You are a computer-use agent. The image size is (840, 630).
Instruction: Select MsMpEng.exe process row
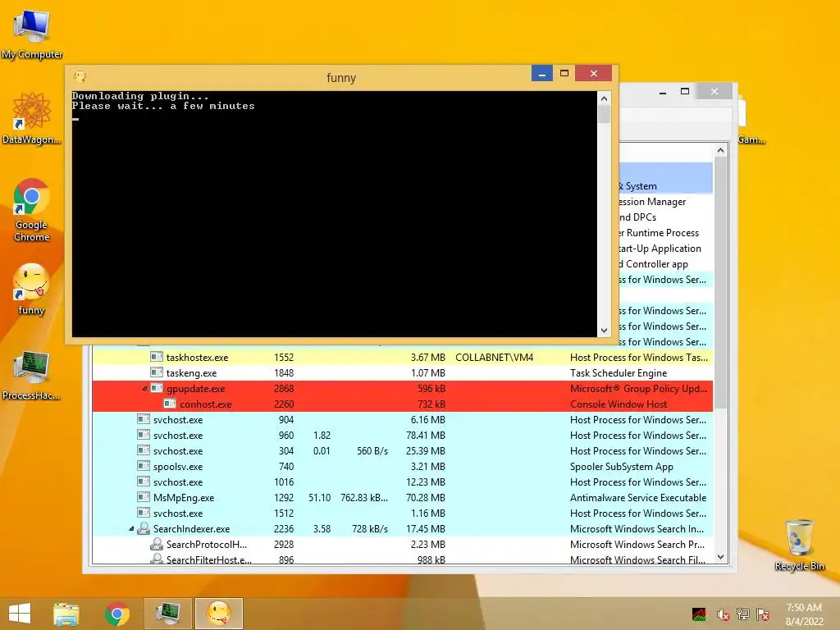[x=402, y=497]
